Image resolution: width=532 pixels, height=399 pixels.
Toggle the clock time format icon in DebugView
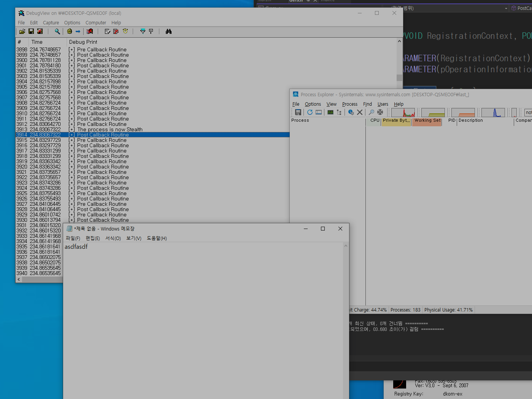[125, 32]
